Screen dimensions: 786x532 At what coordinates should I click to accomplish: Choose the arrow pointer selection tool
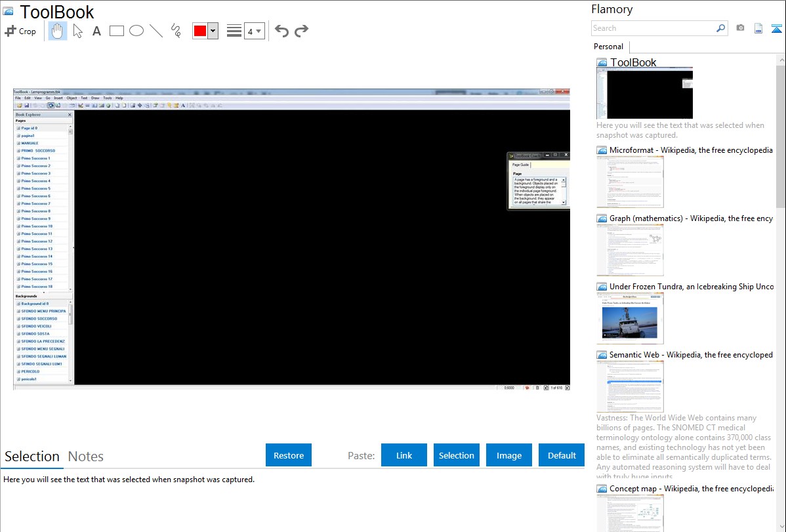pyautogui.click(x=77, y=31)
